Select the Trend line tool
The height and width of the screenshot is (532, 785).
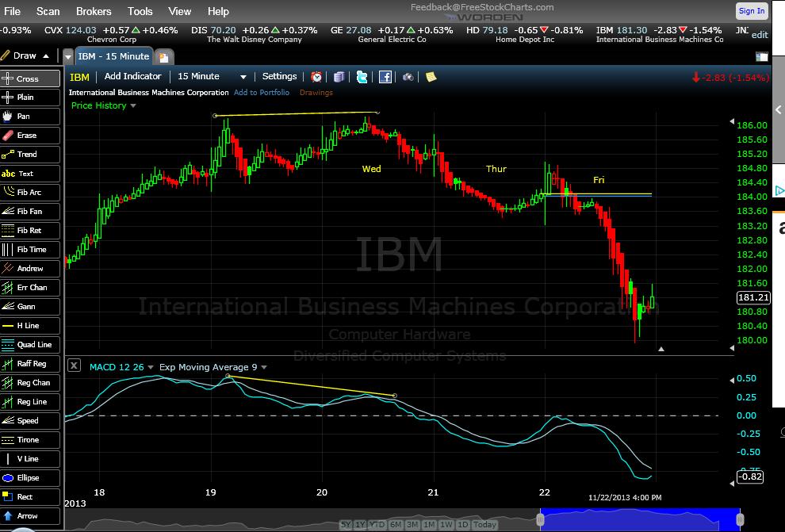30,154
